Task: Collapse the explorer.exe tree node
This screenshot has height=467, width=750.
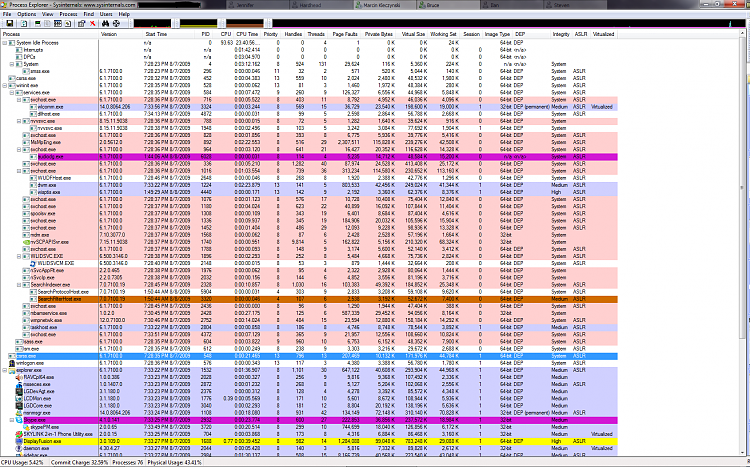Action: point(5,370)
